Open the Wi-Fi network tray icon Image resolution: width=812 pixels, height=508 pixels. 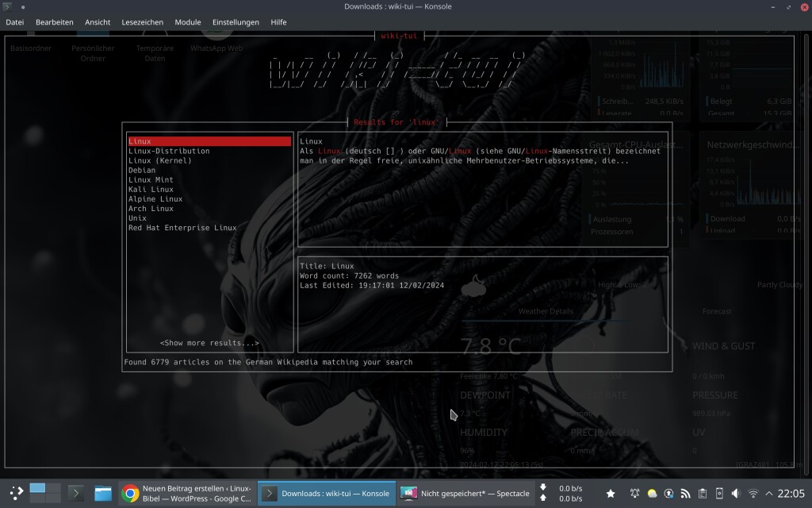point(753,494)
